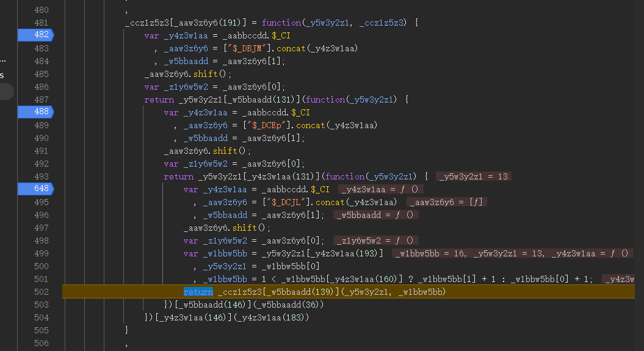
Task: Remove the breakpoint on line 482
Action: pos(36,35)
